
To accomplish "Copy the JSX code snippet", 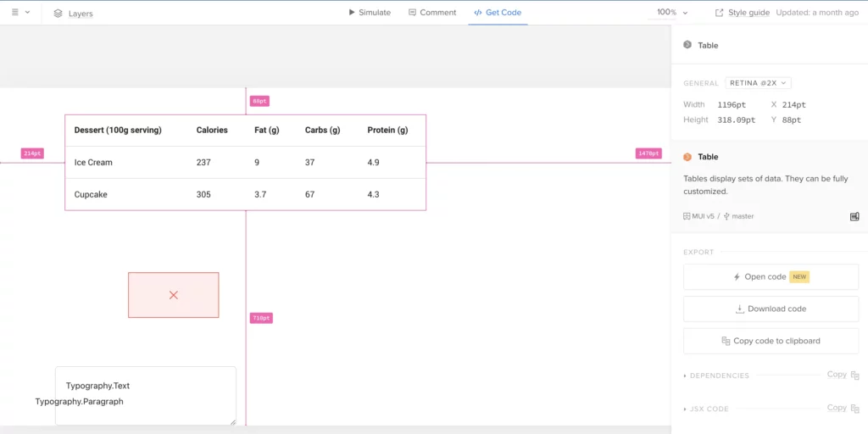I will click(x=843, y=408).
